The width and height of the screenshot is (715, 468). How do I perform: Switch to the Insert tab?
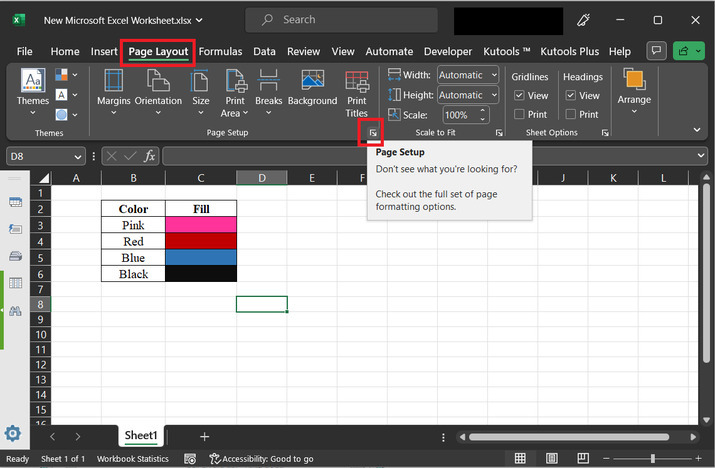tap(104, 52)
